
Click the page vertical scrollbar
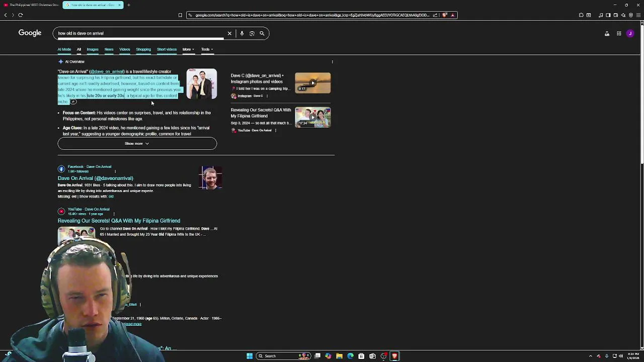click(x=641, y=186)
